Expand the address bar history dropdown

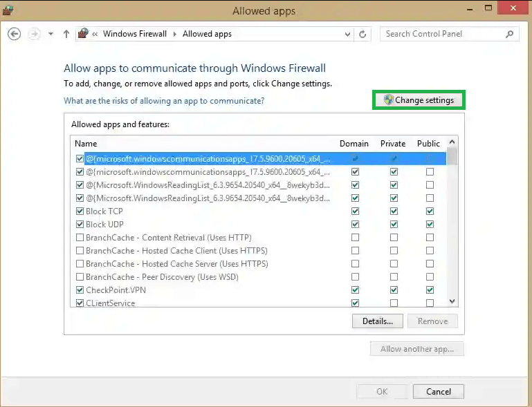point(347,34)
